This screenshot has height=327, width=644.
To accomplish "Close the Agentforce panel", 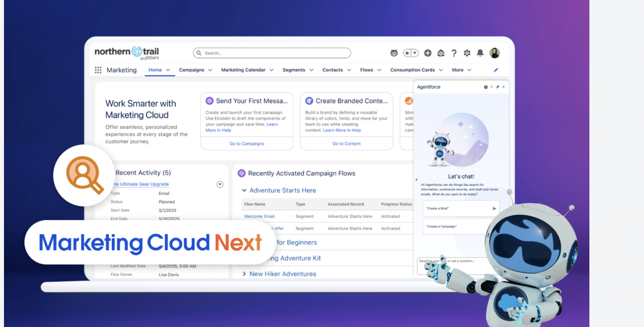I will click(x=504, y=87).
